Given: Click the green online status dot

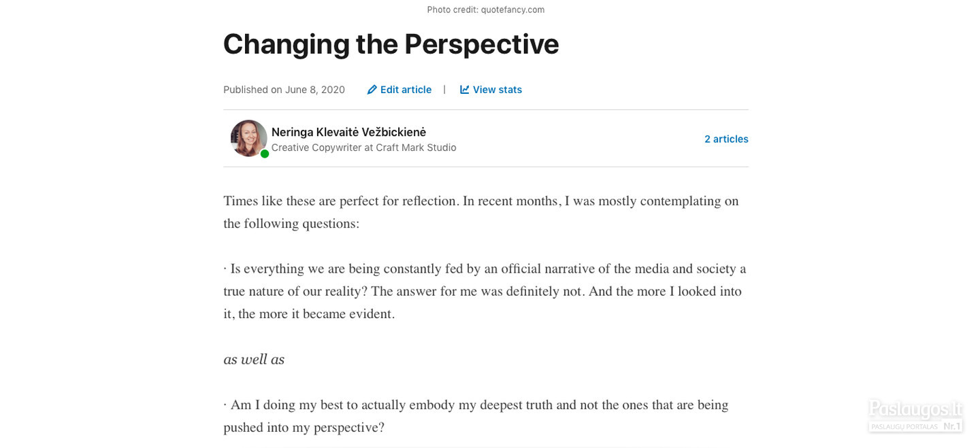Looking at the screenshot, I should coord(265,154).
